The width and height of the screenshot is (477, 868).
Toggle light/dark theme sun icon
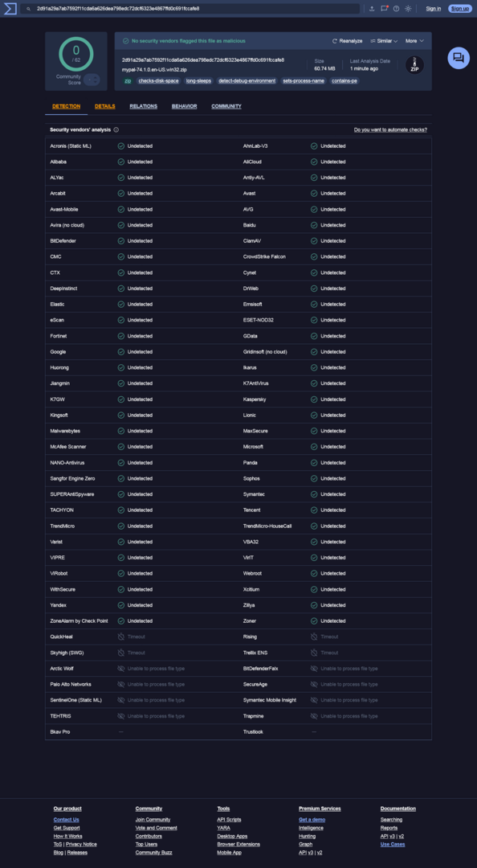point(409,8)
